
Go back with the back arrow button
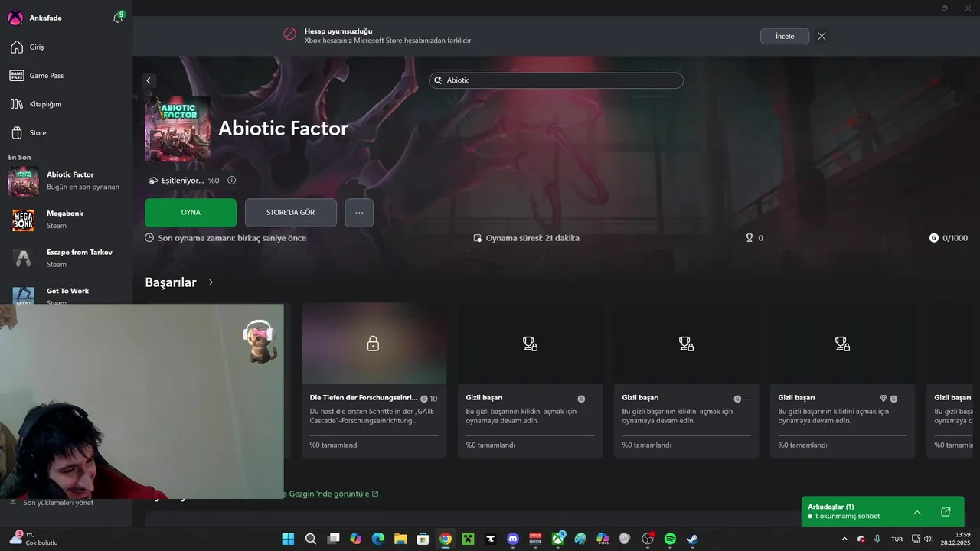pyautogui.click(x=149, y=80)
